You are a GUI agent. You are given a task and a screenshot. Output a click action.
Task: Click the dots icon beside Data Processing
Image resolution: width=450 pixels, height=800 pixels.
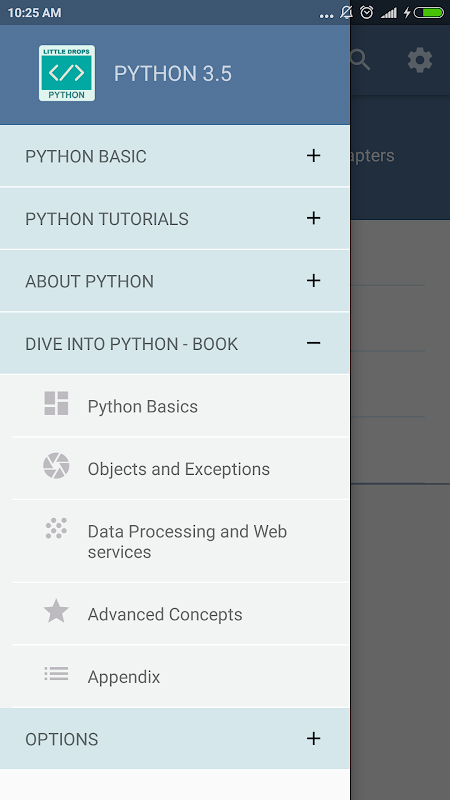(x=56, y=529)
